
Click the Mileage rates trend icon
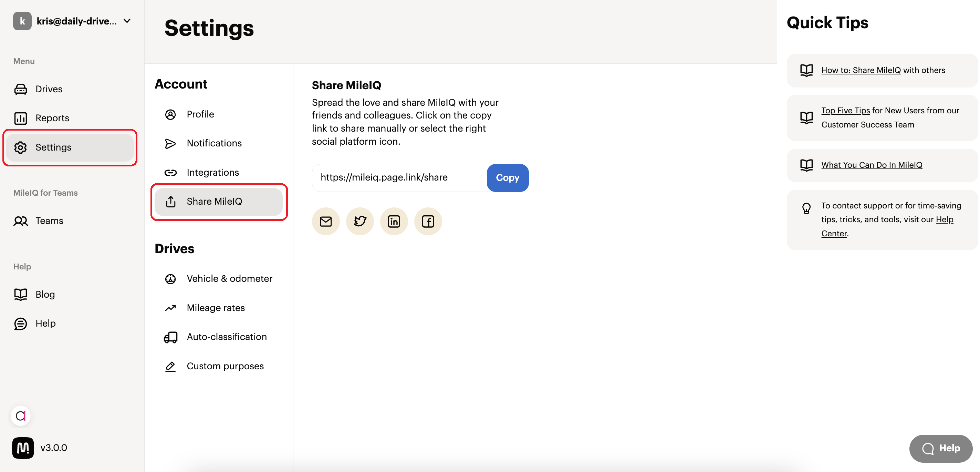pos(170,308)
